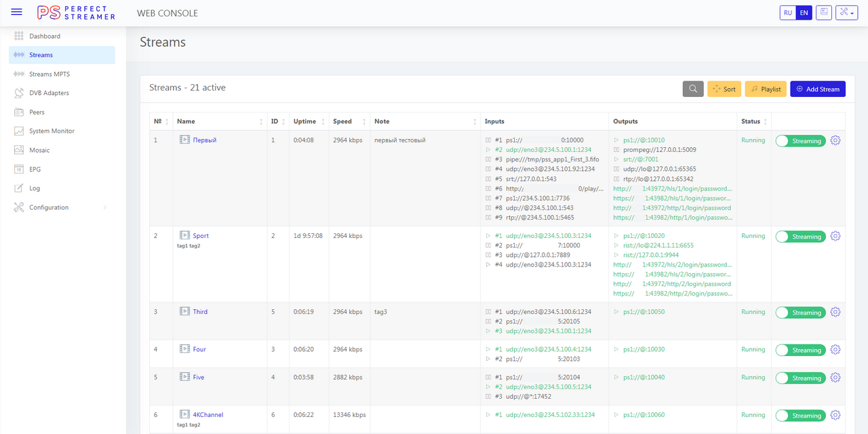Image resolution: width=868 pixels, height=434 pixels.
Task: Click the search magnifier button
Action: pyautogui.click(x=692, y=89)
